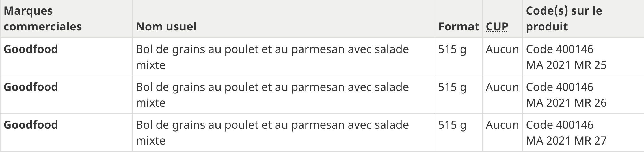Click the Format column header

tap(459, 27)
